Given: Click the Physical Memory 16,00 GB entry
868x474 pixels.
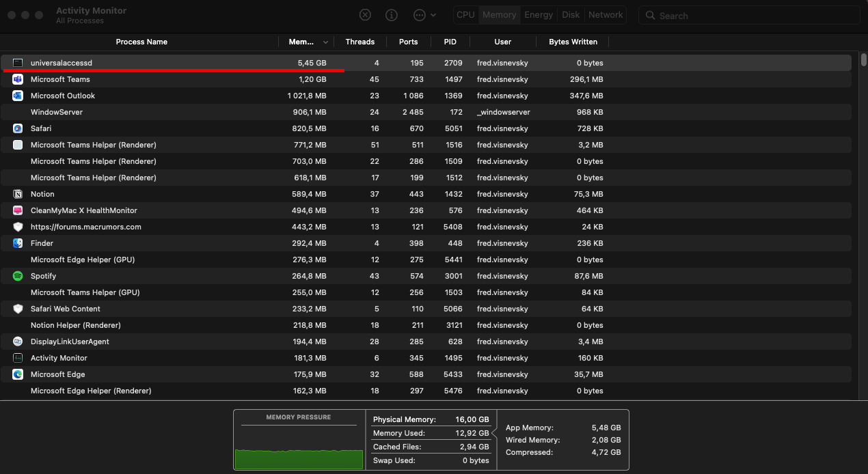Looking at the screenshot, I should tap(431, 419).
